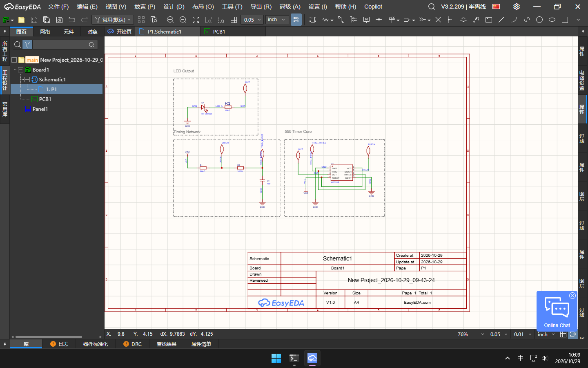Open the 0.05 grid size dropdown in the toolbar
This screenshot has height=368, width=588.
click(x=252, y=20)
